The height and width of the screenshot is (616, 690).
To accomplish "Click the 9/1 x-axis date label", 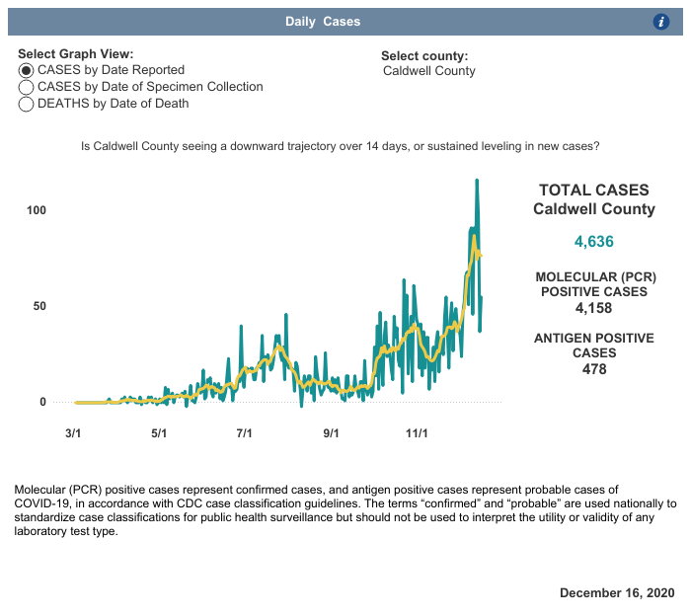I will click(331, 432).
